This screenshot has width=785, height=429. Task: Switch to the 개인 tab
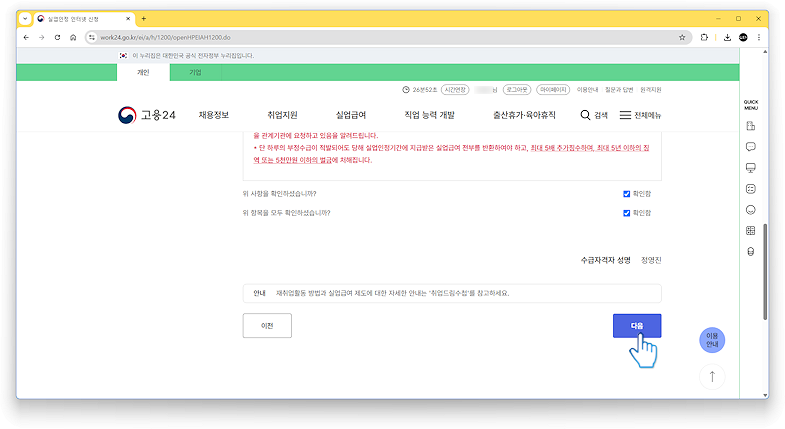143,72
